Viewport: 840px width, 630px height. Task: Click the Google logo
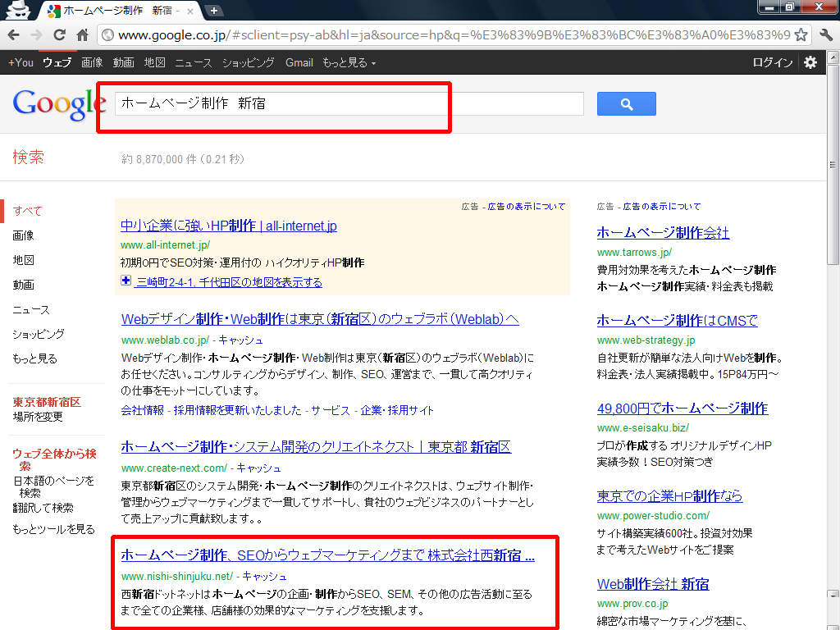pyautogui.click(x=59, y=104)
